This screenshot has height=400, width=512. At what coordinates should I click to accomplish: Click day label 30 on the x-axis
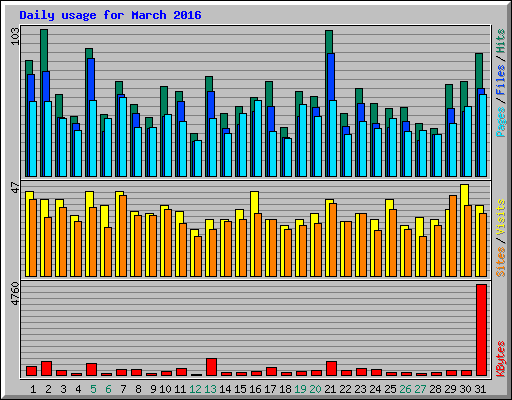point(465,389)
